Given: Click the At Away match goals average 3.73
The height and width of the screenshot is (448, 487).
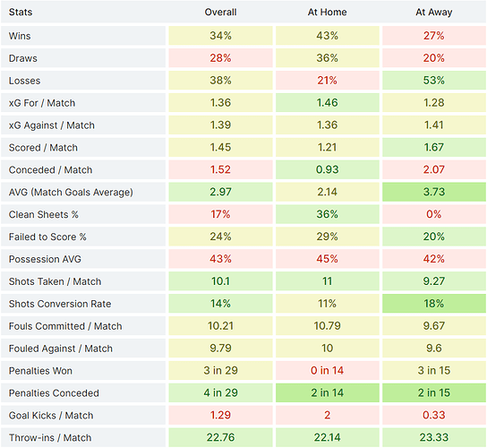Looking at the screenshot, I should [434, 192].
